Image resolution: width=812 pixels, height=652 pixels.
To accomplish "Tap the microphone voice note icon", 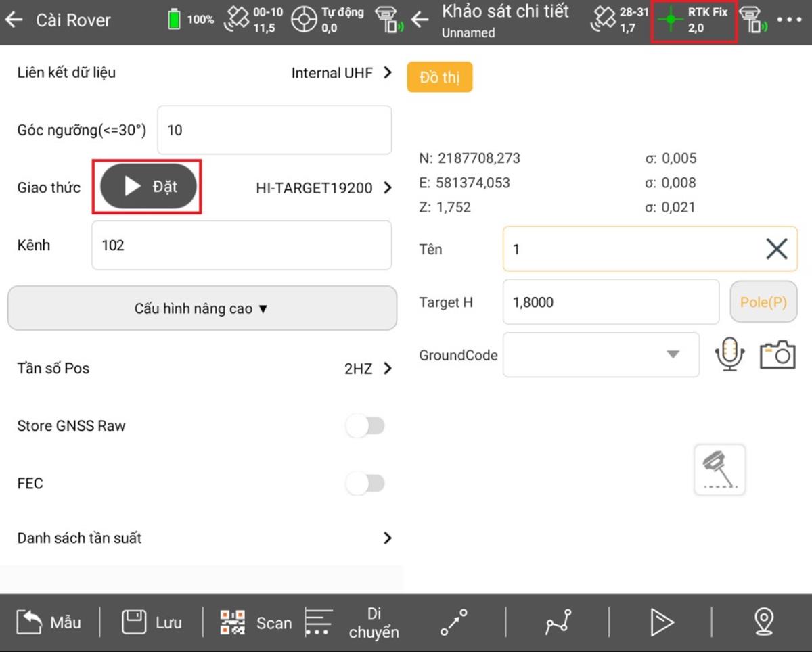I will (x=729, y=354).
